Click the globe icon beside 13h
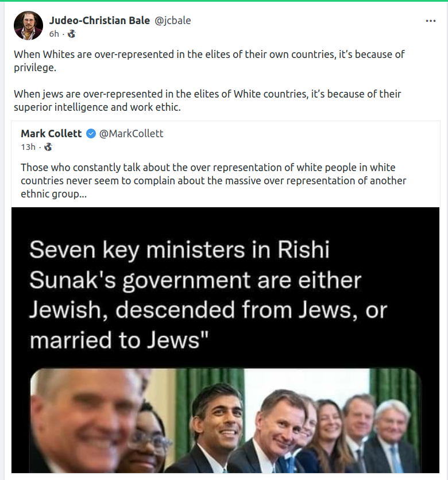The height and width of the screenshot is (480, 448). coord(48,147)
